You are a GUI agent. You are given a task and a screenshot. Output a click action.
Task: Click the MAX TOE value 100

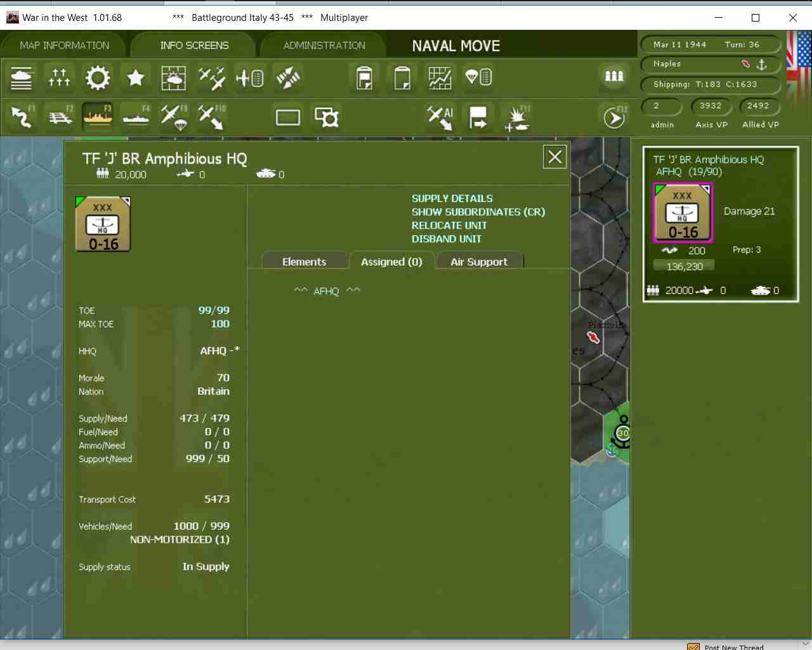(220, 324)
